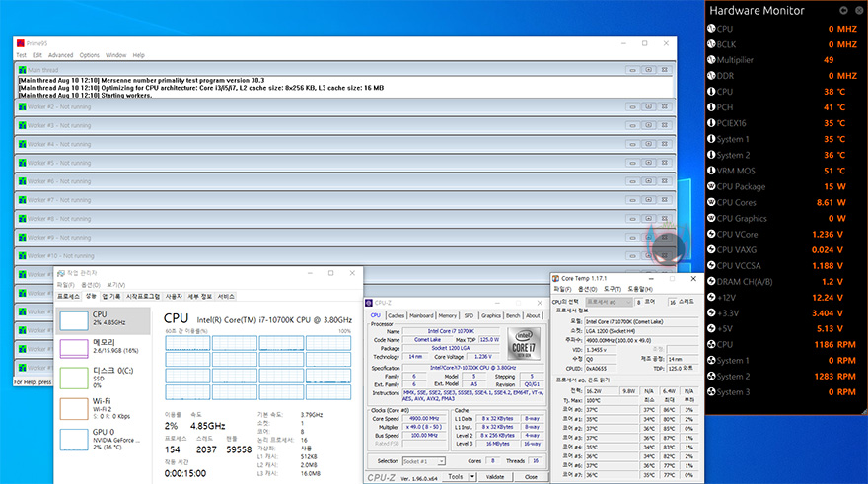Image resolution: width=868 pixels, height=484 pixels.
Task: Close the Worker #6 child window
Action: click(x=664, y=180)
